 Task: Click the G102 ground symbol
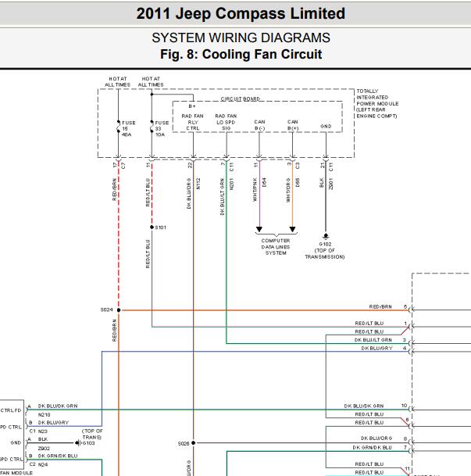(326, 236)
